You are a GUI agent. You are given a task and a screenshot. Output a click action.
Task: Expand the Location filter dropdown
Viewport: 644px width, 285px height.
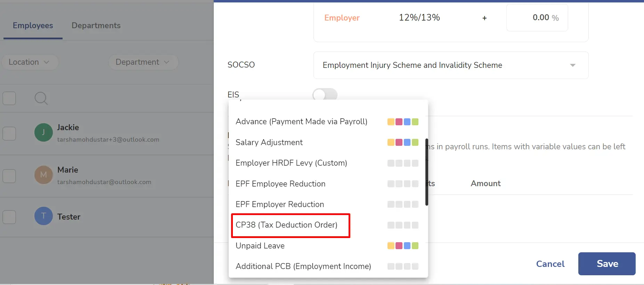(30, 62)
